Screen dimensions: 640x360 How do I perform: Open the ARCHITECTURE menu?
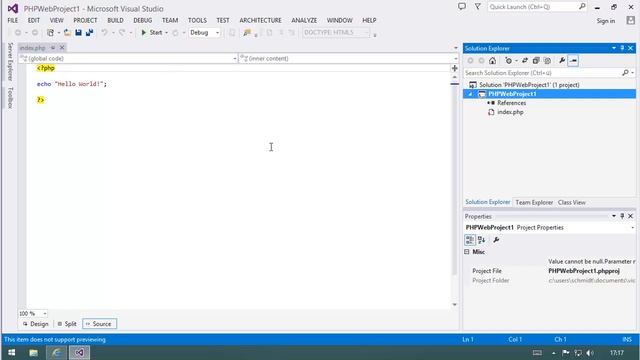(260, 20)
